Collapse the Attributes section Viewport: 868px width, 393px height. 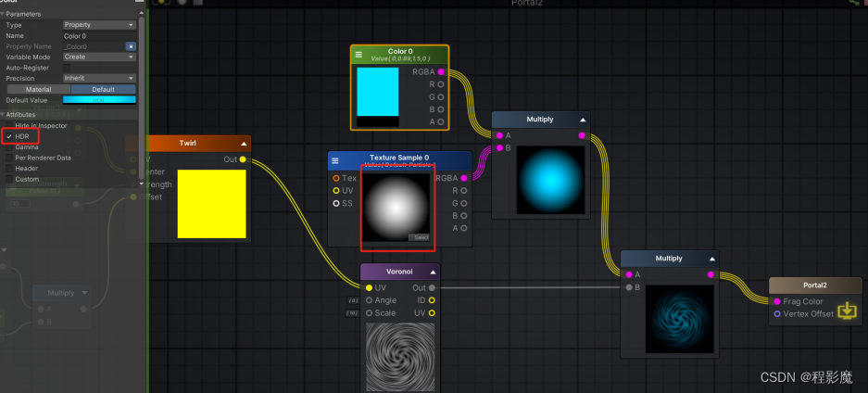point(2,115)
